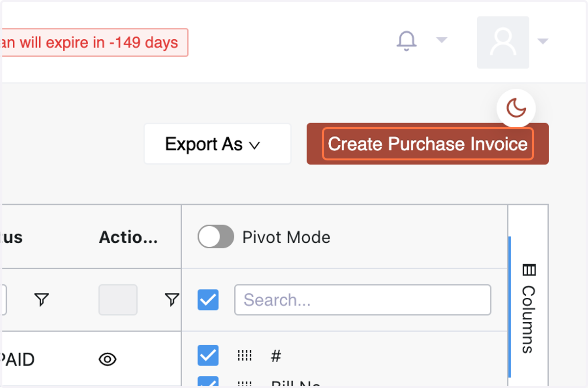The image size is (588, 388).
Task: Click Create Purchase Invoice button
Action: pyautogui.click(x=427, y=144)
